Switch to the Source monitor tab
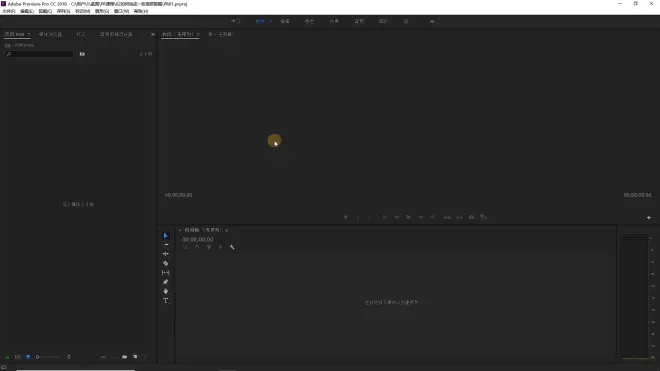The height and width of the screenshot is (371, 660). (x=178, y=35)
